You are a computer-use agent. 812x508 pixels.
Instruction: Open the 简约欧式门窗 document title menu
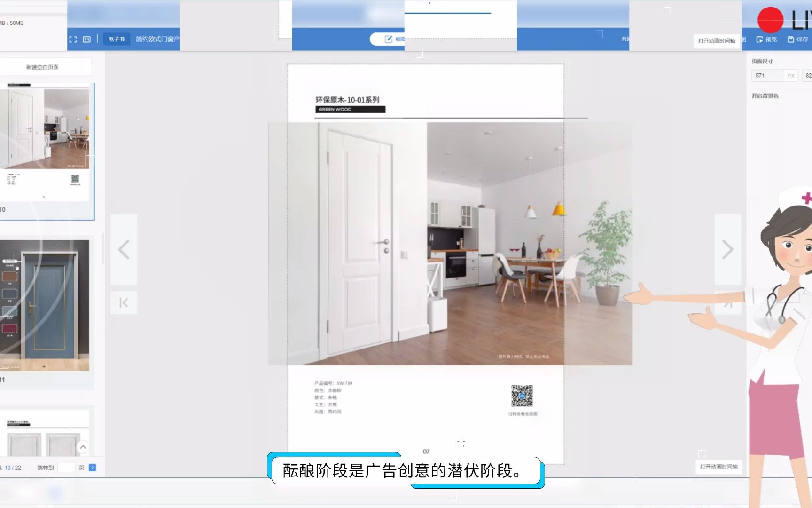156,39
